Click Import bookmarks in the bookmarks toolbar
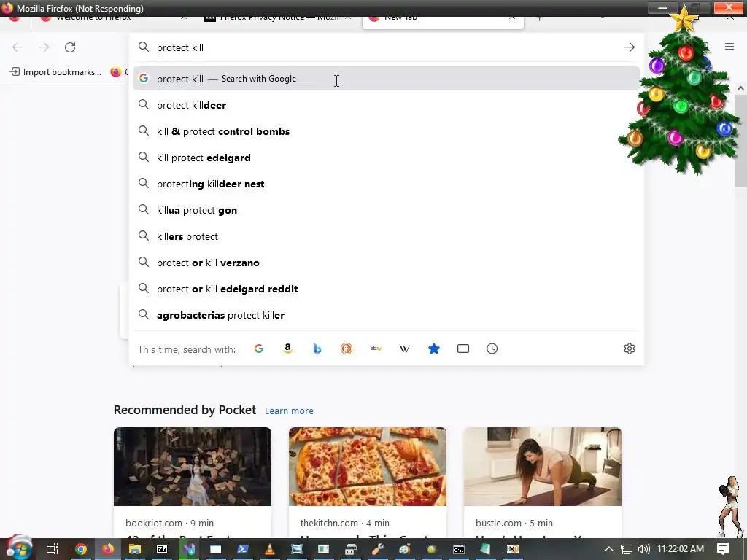747x560 pixels. tap(55, 72)
